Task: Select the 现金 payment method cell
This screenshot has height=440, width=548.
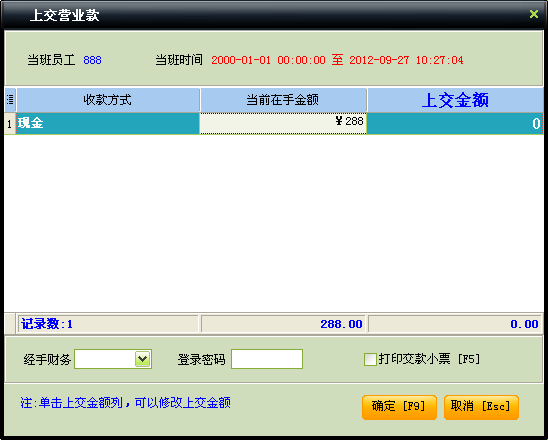Action: [x=108, y=123]
